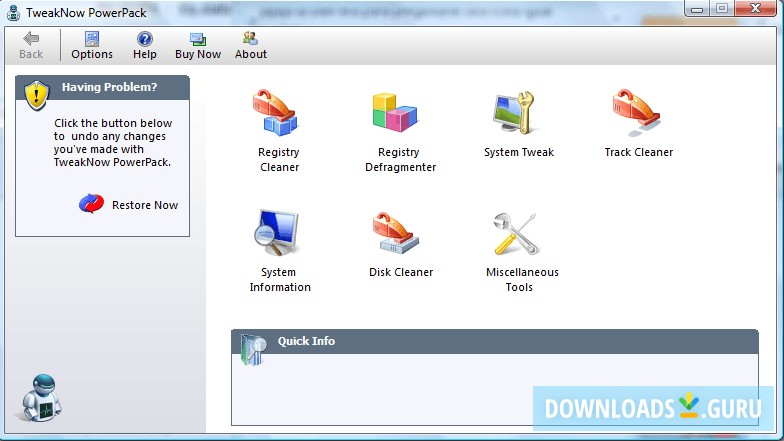This screenshot has width=784, height=441.
Task: Click the Quick Info magnifier icon
Action: (253, 349)
